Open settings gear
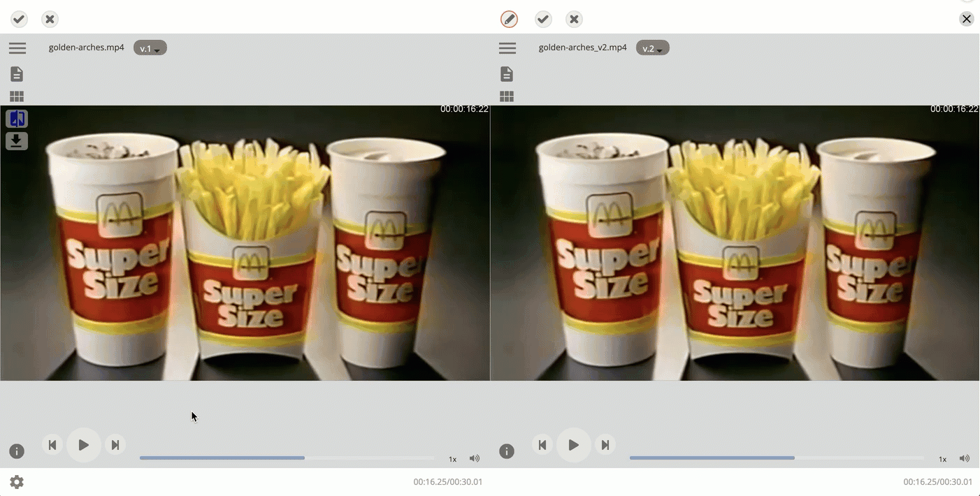 click(x=17, y=482)
